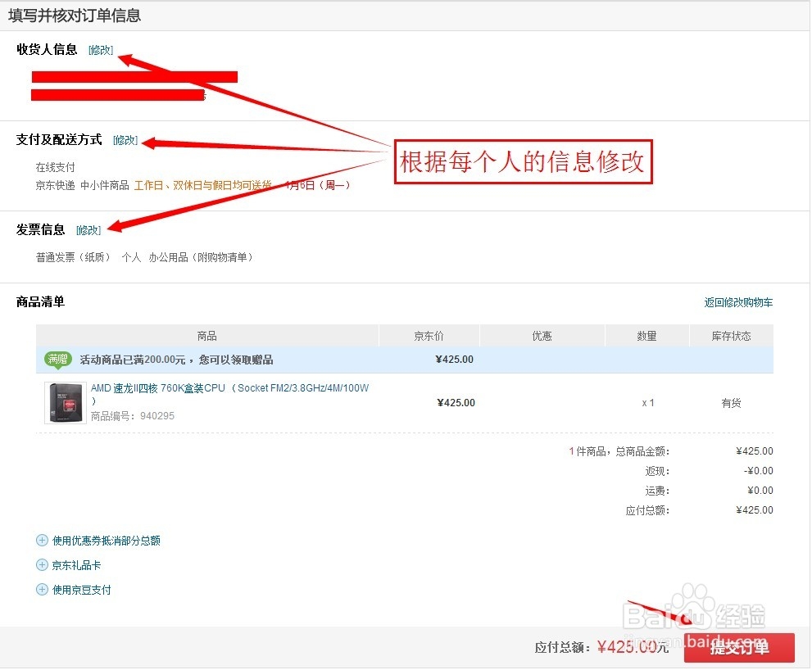The width and height of the screenshot is (812, 670).
Task: Open AMD 速龙II四核 760K product link
Action: (x=230, y=394)
